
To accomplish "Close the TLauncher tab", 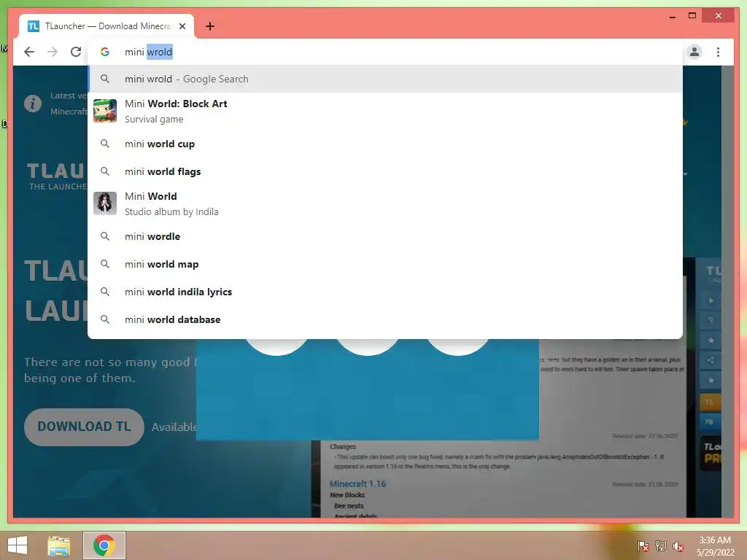I will tap(182, 26).
